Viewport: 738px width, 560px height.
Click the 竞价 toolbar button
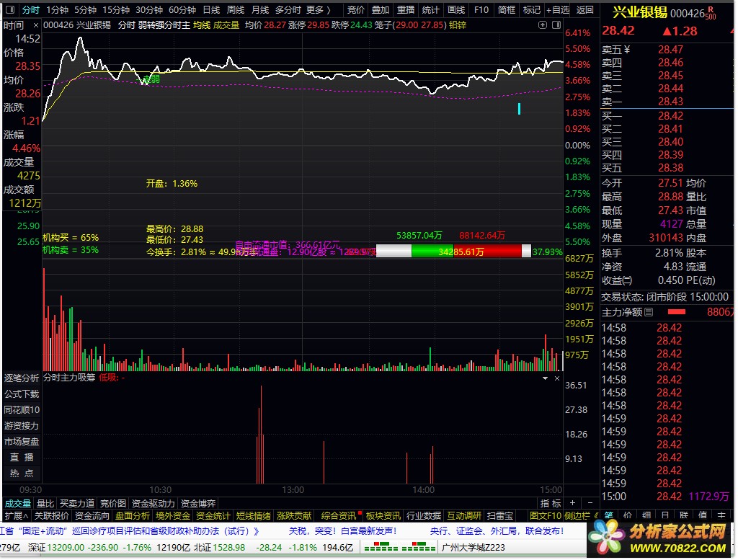click(356, 10)
